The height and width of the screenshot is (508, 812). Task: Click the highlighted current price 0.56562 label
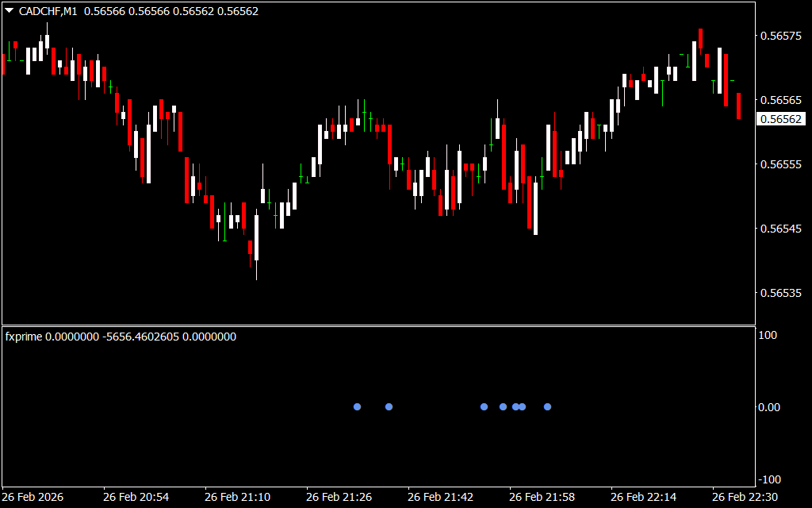pyautogui.click(x=781, y=119)
